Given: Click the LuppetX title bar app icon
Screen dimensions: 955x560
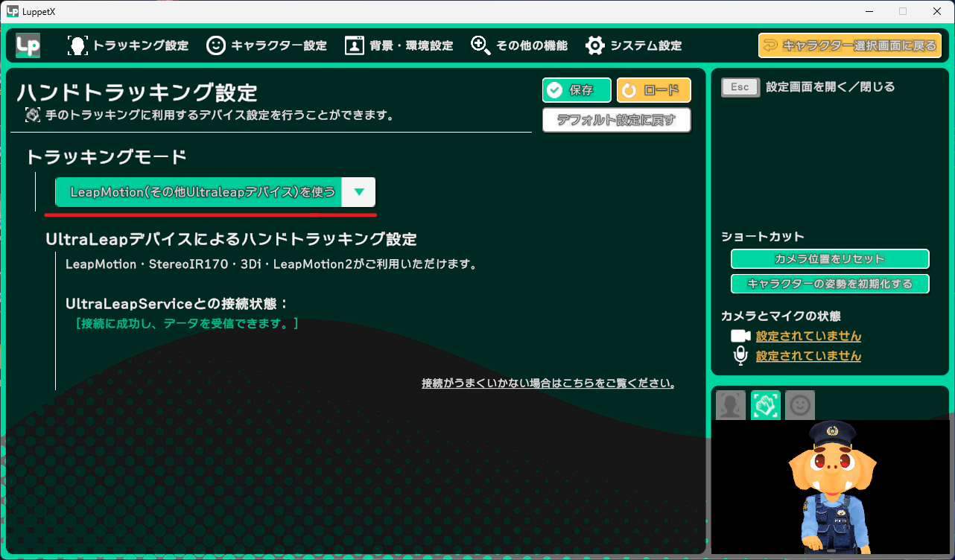Looking at the screenshot, I should click(12, 10).
